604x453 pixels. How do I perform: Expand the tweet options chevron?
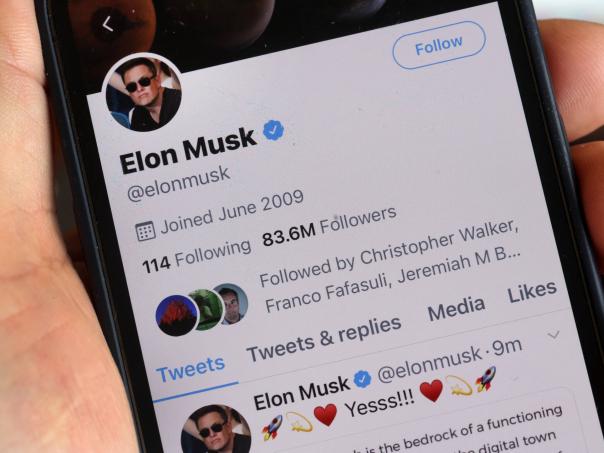[x=554, y=334]
